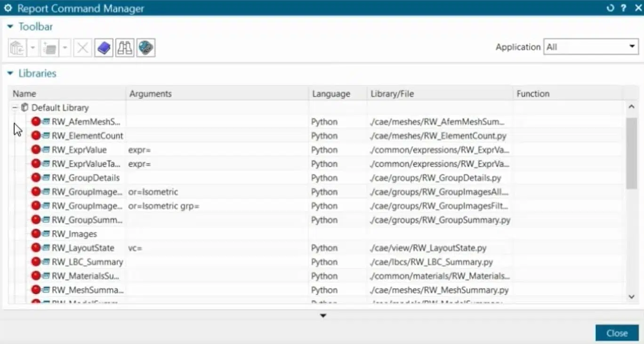Click the red icon beside RW_ElementCount
The width and height of the screenshot is (644, 344).
[36, 136]
